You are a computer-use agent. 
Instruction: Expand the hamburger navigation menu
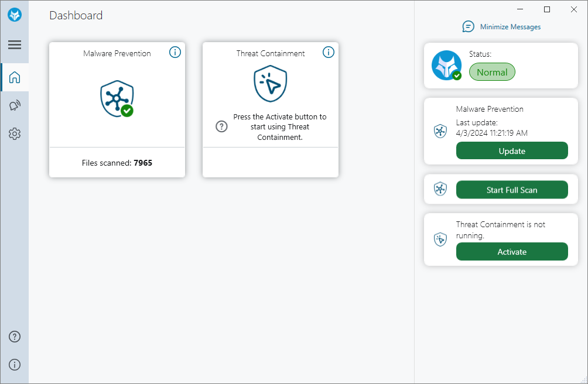point(15,44)
